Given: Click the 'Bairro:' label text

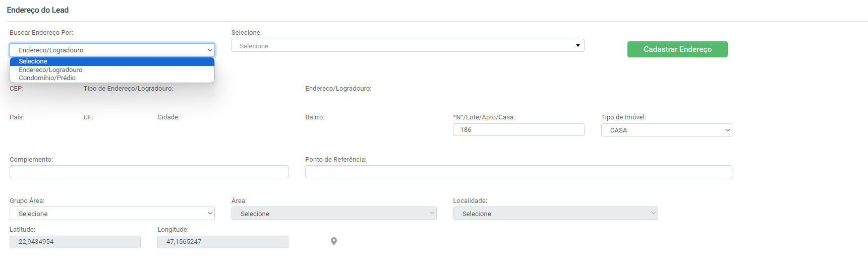Looking at the screenshot, I should (315, 117).
